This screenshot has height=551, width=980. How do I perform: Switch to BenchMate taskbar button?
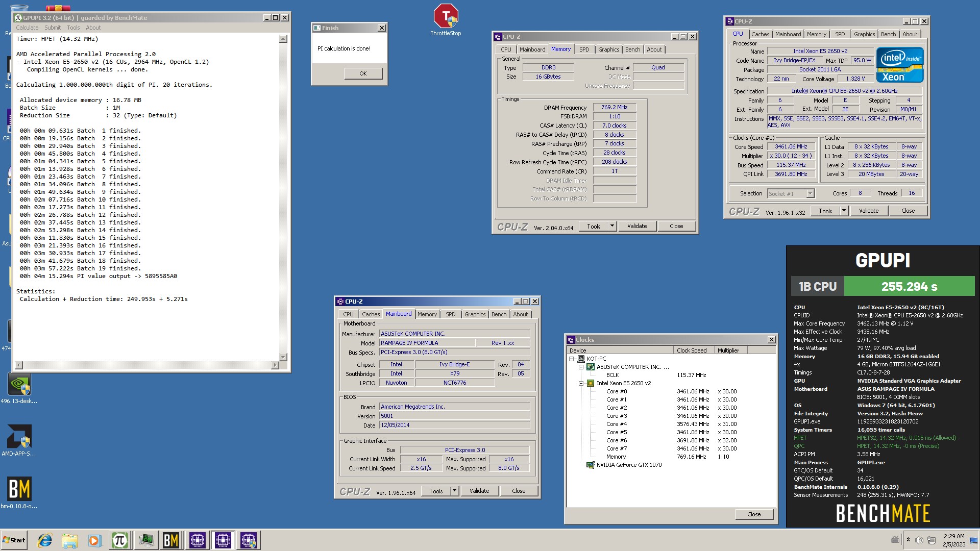point(171,540)
